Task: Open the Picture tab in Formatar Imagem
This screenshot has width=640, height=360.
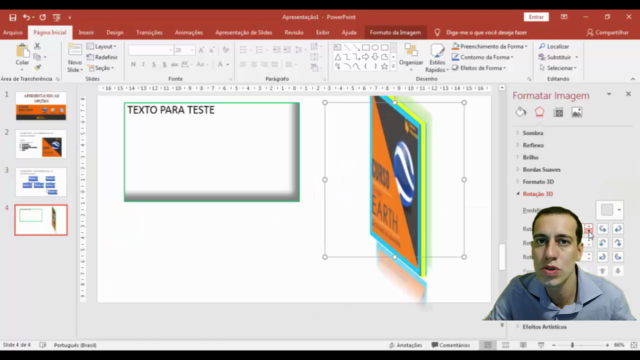Action: 577,112
